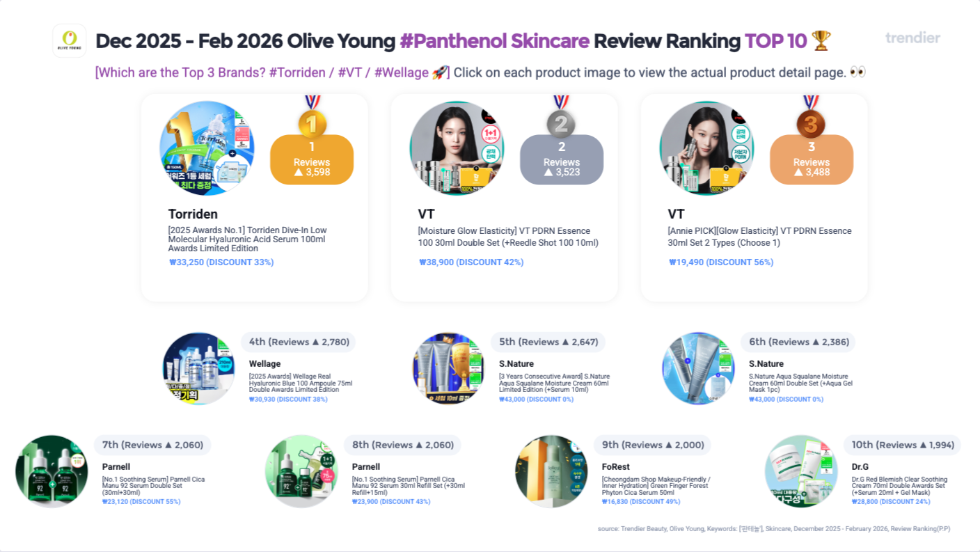
Task: Open the Dr.G Red Blemish cream image
Action: point(801,471)
